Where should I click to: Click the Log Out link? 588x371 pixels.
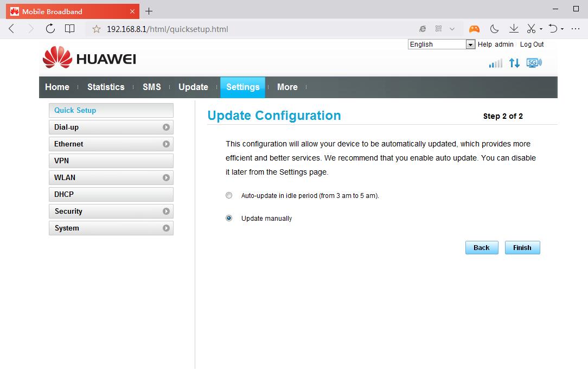pos(532,44)
